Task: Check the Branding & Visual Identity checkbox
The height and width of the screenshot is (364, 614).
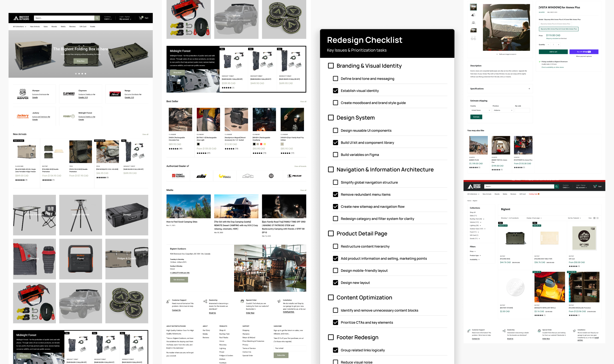Action: click(x=331, y=66)
